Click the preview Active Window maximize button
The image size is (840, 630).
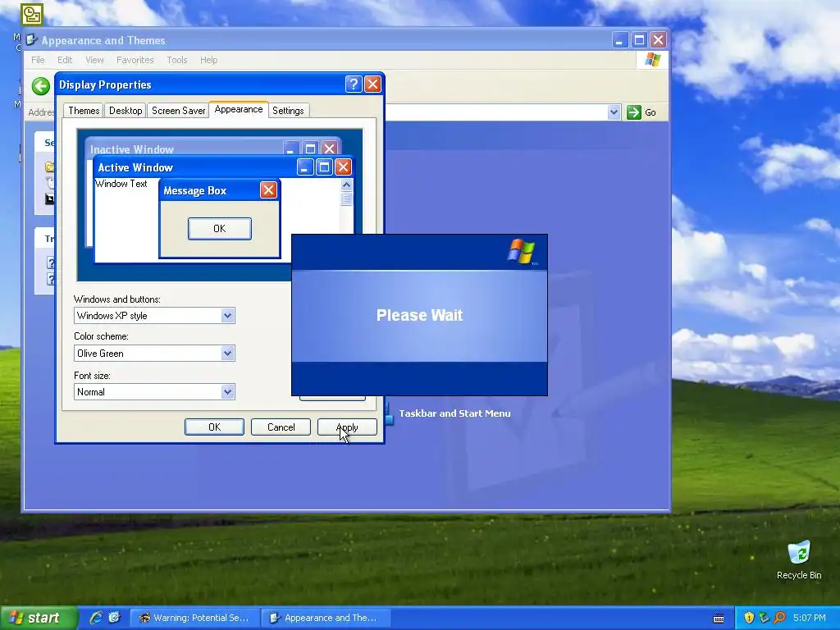click(324, 167)
